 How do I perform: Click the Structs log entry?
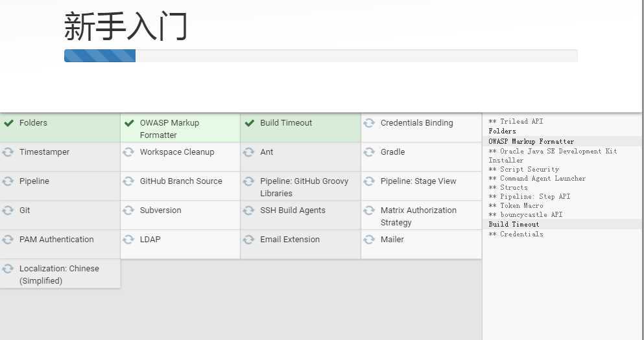508,187
